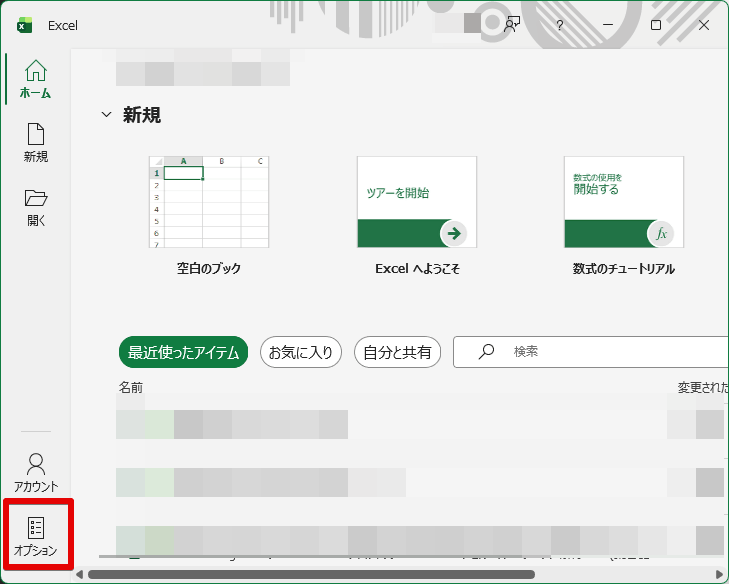Switch to the 自分と共有 tab
The width and height of the screenshot is (729, 584).
pyautogui.click(x=397, y=352)
